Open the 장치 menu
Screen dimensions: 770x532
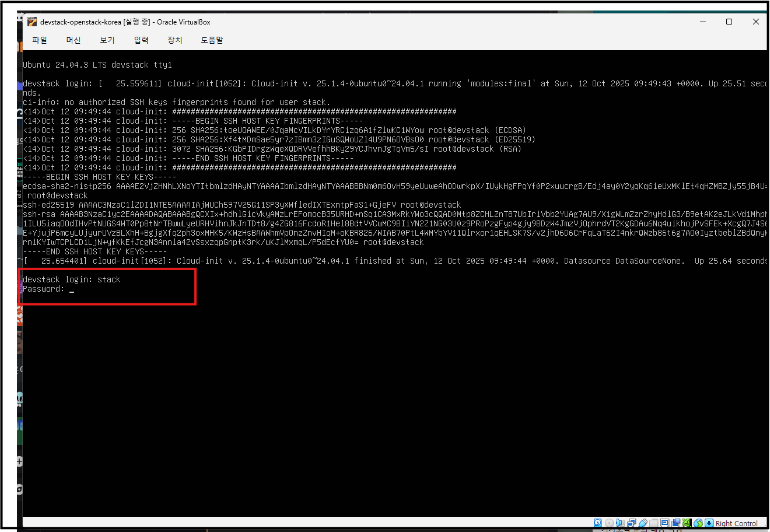175,40
